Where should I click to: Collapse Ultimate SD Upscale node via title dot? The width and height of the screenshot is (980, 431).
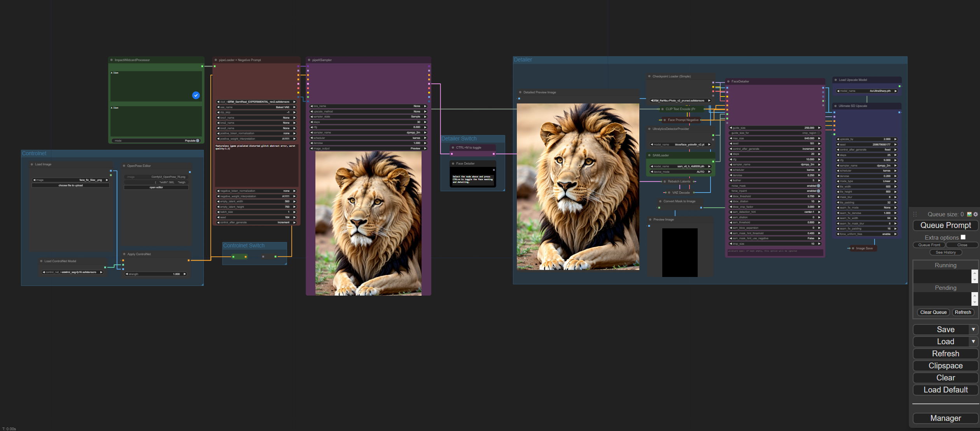(835, 106)
